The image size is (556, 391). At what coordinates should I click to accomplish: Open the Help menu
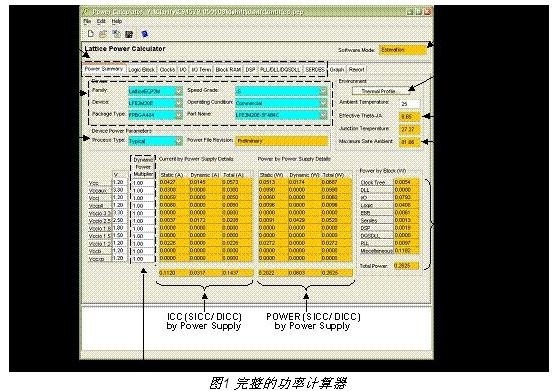point(117,21)
